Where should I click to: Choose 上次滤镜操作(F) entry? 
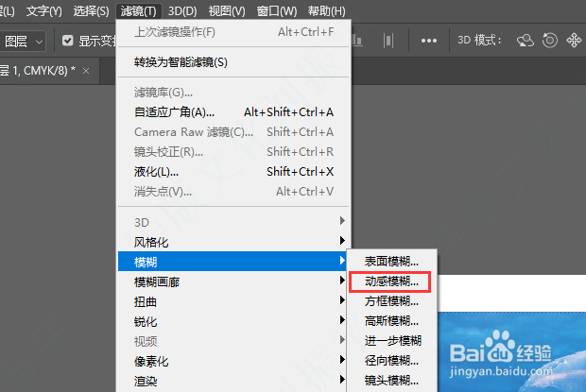(x=233, y=32)
